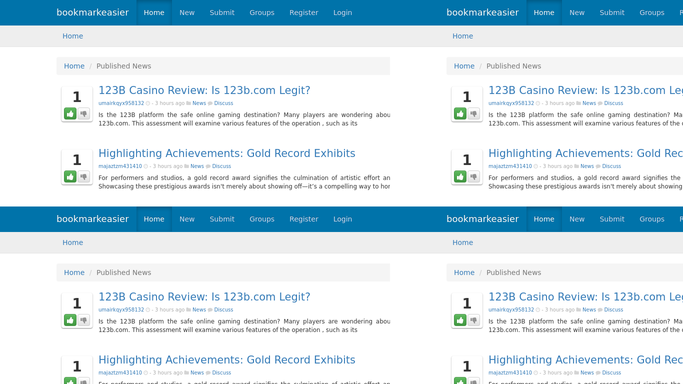The height and width of the screenshot is (384, 683).
Task: Downvote the 123B Casino Review story, upper-left copy
Action: 84,114
